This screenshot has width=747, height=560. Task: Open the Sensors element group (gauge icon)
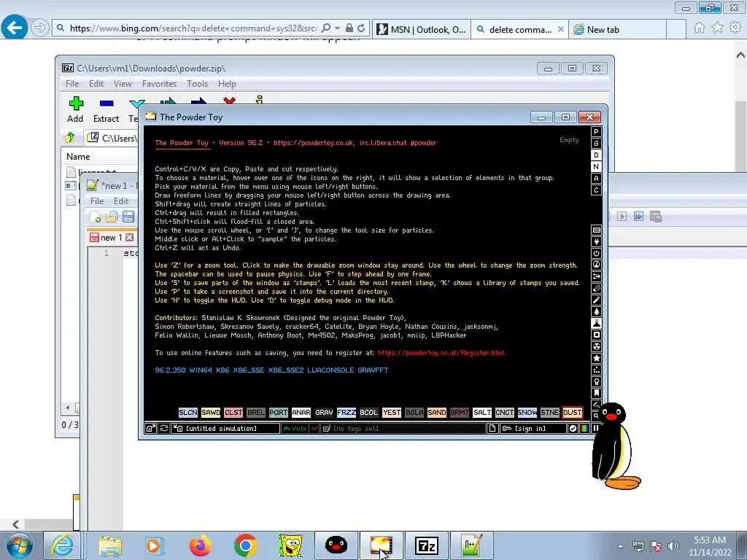pyautogui.click(x=596, y=265)
